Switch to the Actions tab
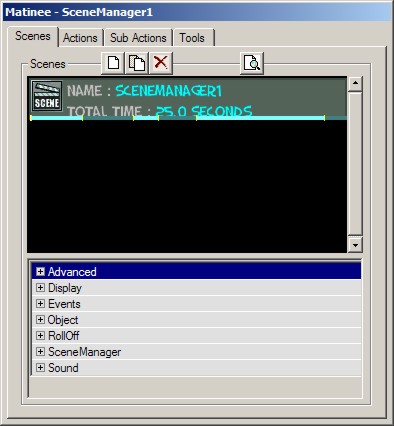This screenshot has width=394, height=426. 80,38
